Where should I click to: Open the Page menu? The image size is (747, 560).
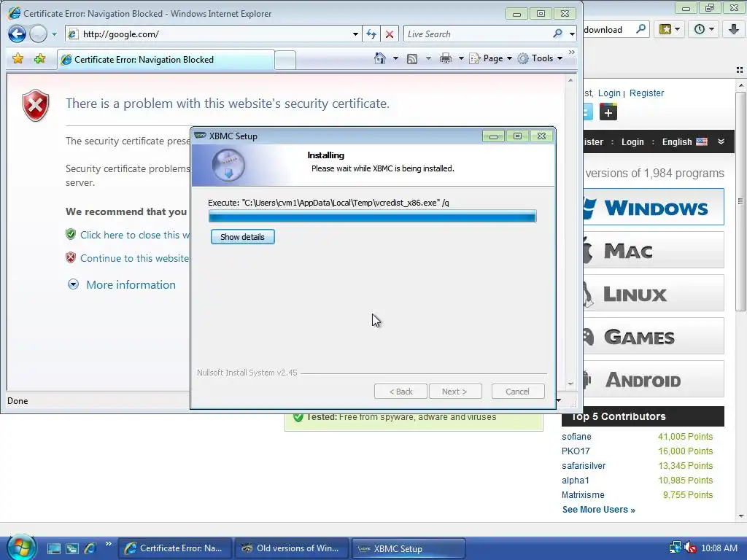pyautogui.click(x=491, y=58)
